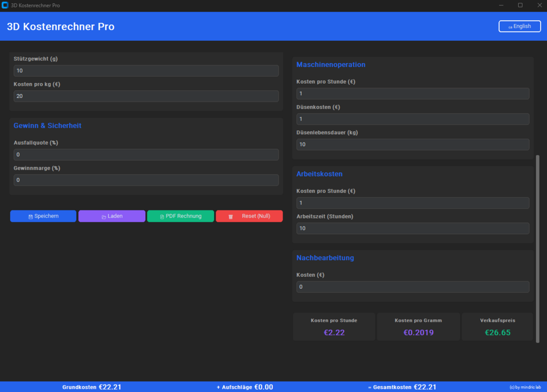
Task: Click the Gewinn & Sicherheit heading
Action: [47, 126]
